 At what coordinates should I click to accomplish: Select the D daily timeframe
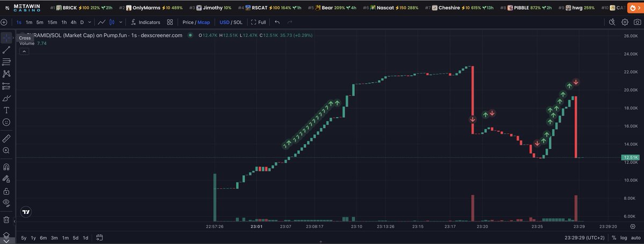point(82,22)
